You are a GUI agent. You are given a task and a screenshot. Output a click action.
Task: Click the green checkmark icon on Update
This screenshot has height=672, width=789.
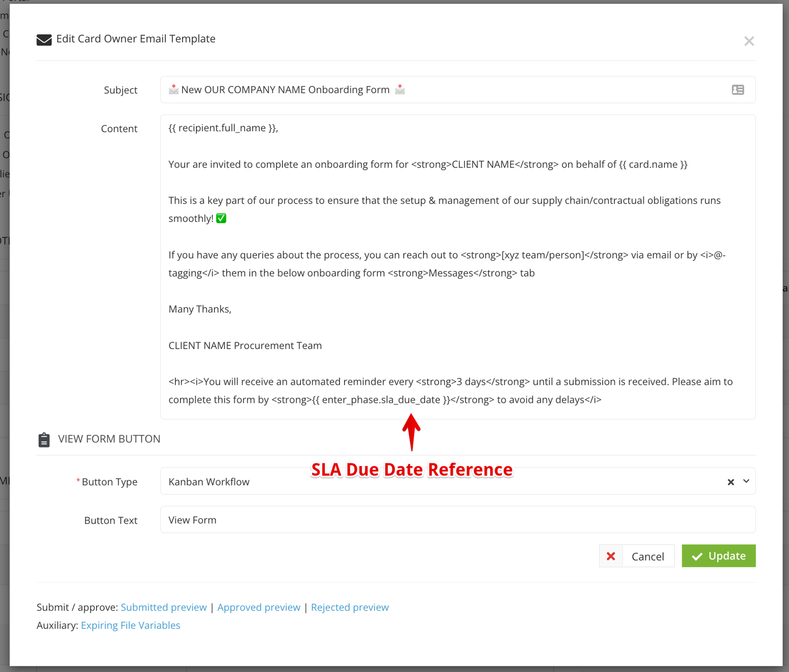[x=697, y=556]
